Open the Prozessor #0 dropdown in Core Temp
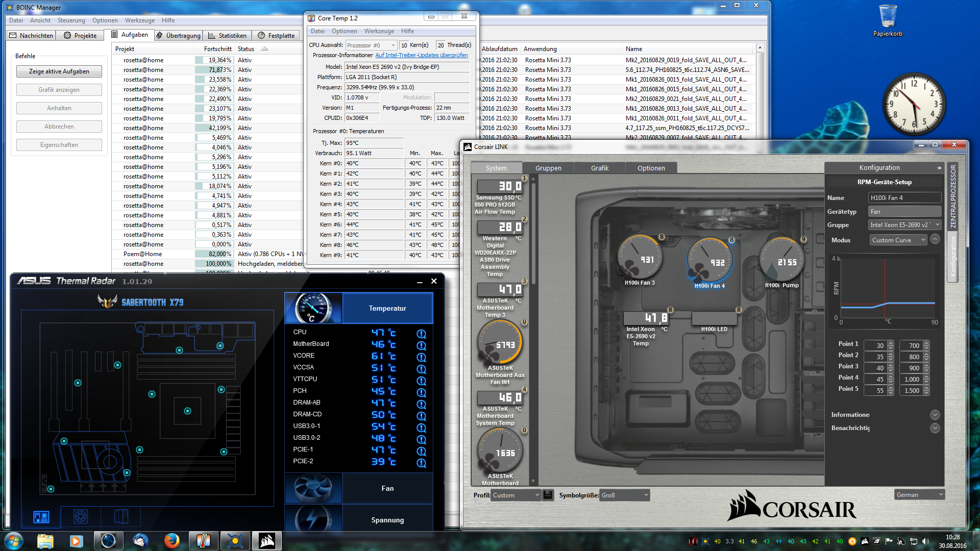The height and width of the screenshot is (551, 980). (x=371, y=45)
